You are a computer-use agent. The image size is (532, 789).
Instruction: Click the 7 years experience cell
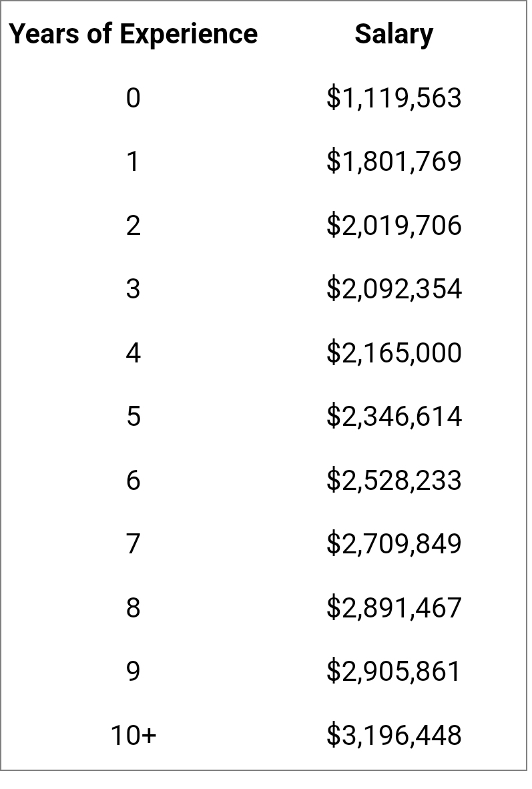tap(133, 544)
